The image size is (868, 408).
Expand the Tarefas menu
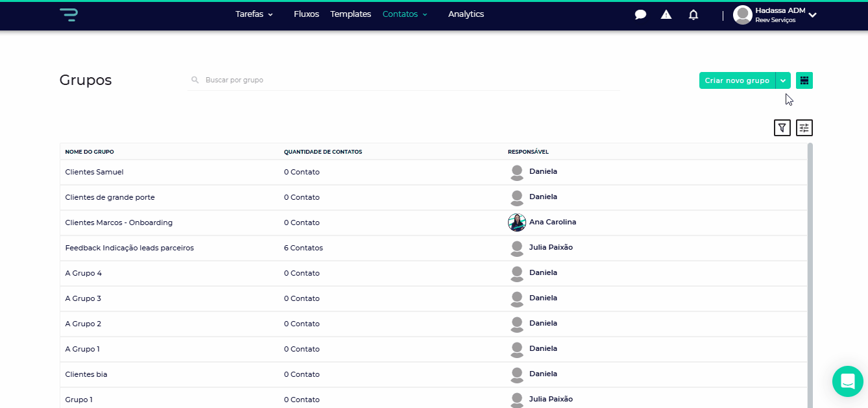(254, 14)
